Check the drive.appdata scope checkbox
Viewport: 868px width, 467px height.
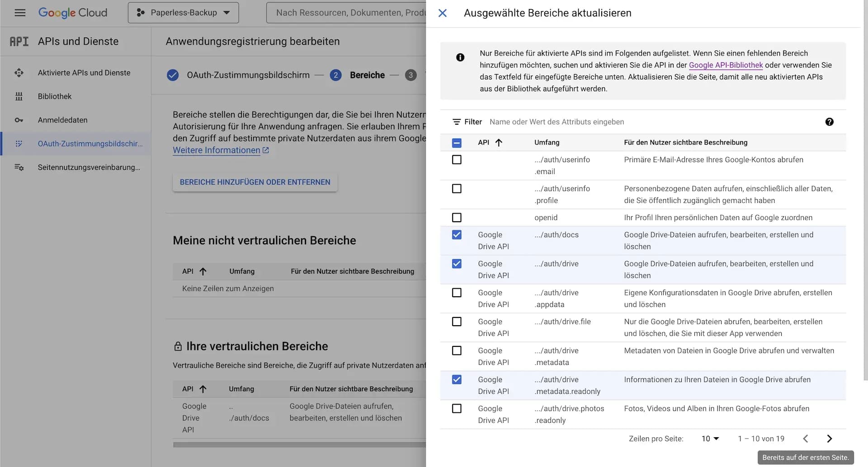coord(457,293)
